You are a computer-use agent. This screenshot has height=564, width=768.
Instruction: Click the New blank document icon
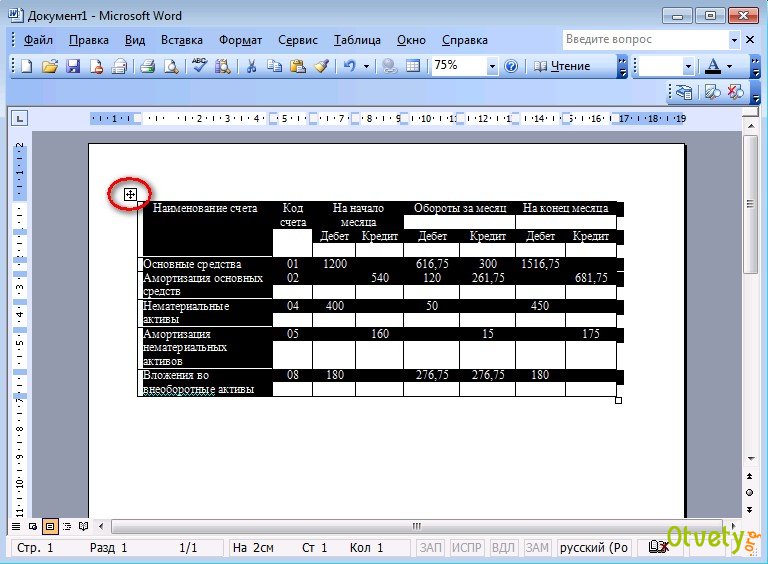click(x=26, y=66)
